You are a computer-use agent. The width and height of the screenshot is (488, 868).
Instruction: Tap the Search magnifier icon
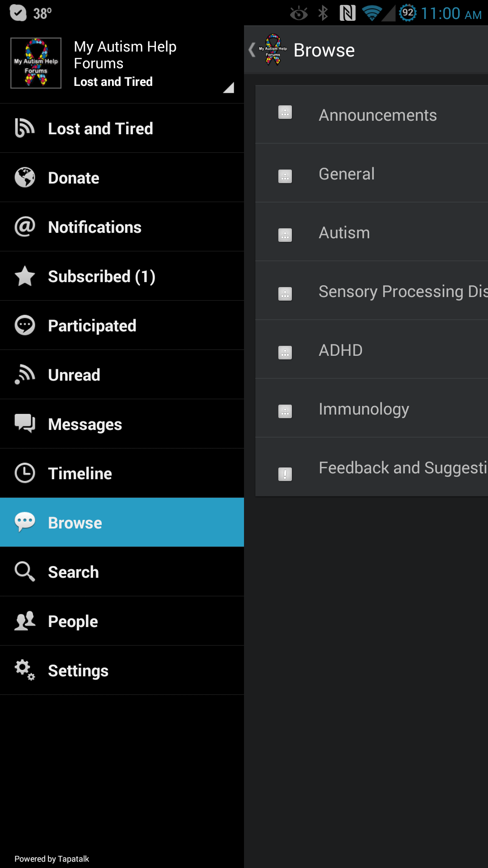[x=24, y=571]
